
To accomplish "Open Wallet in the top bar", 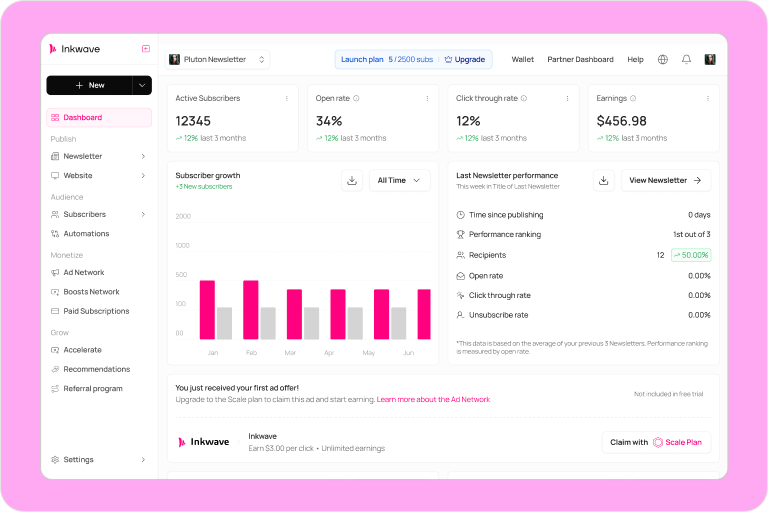I will [x=523, y=59].
